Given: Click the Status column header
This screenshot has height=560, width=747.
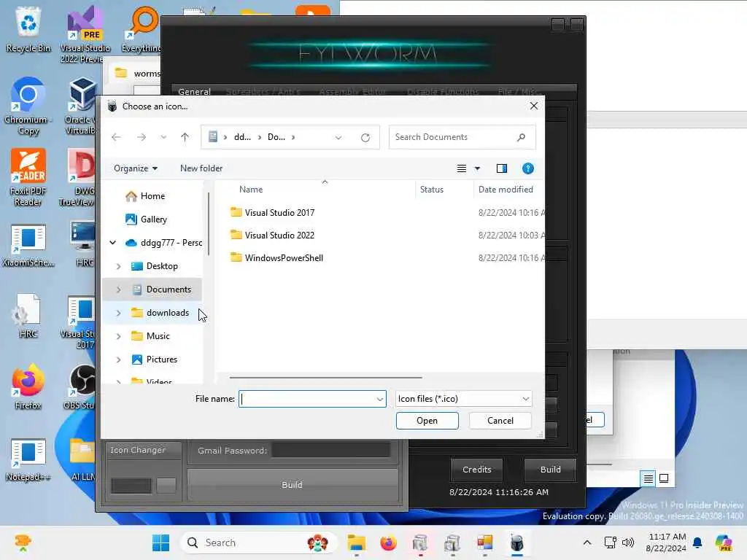Looking at the screenshot, I should [x=432, y=190].
